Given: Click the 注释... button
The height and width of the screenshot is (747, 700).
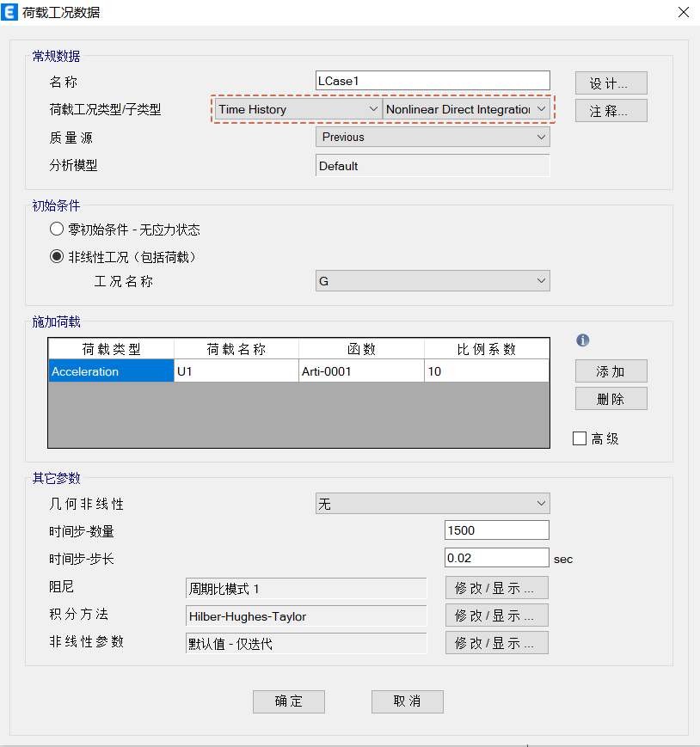Looking at the screenshot, I should coord(611,111).
